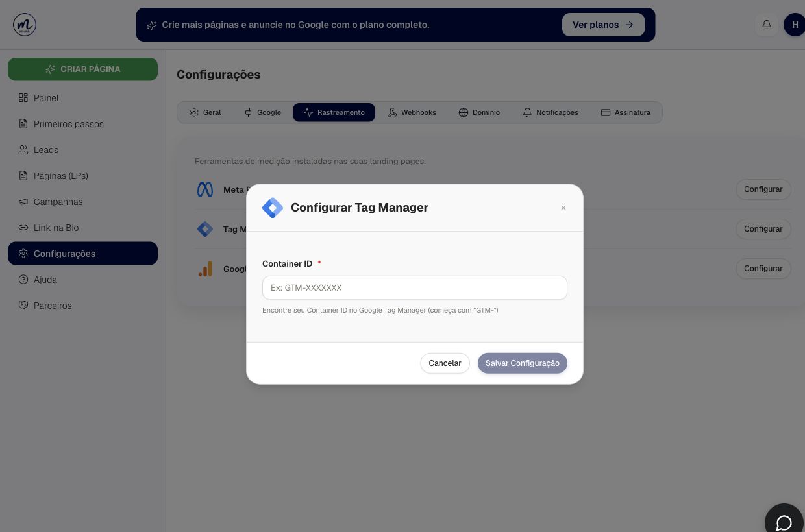Click Configurar in the Tag Manager row
This screenshot has height=532, width=805.
tap(763, 229)
